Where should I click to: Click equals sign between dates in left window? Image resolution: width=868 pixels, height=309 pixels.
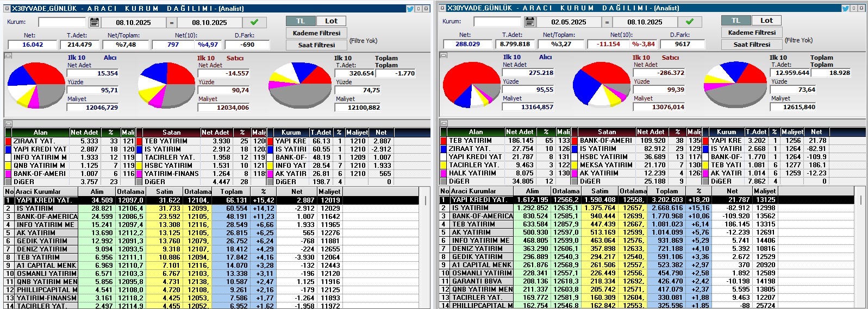172,23
